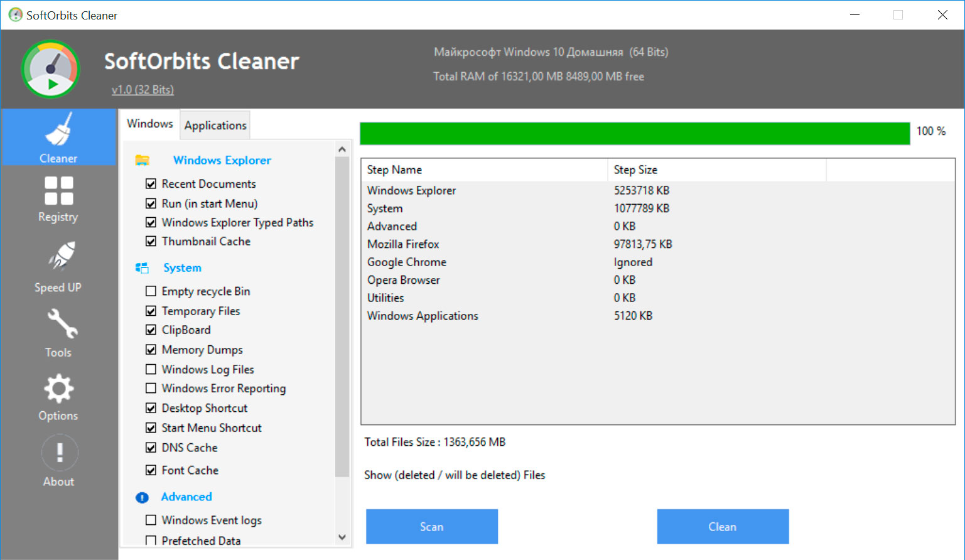Click the blue Advanced info icon
This screenshot has height=560, width=965.
(x=142, y=497)
